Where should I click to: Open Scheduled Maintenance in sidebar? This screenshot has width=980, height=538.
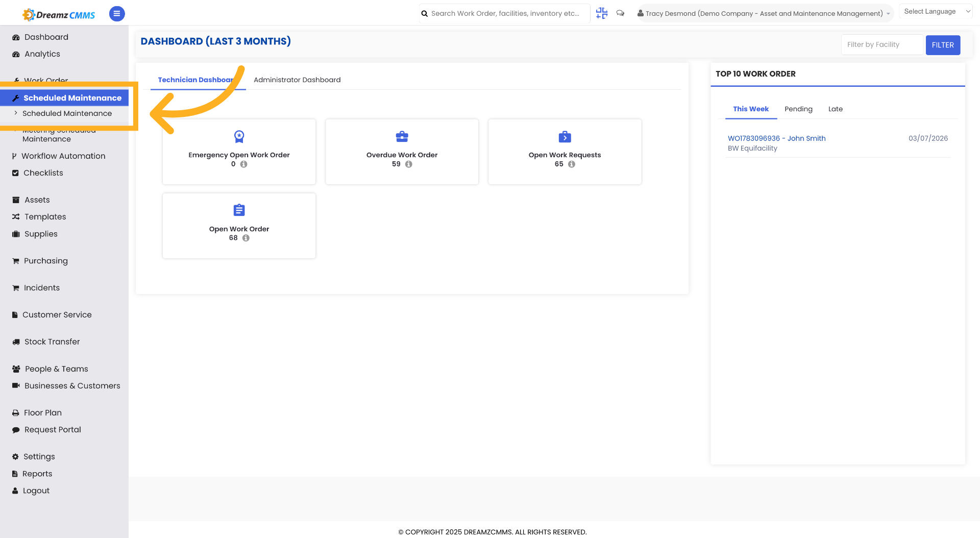[64, 98]
